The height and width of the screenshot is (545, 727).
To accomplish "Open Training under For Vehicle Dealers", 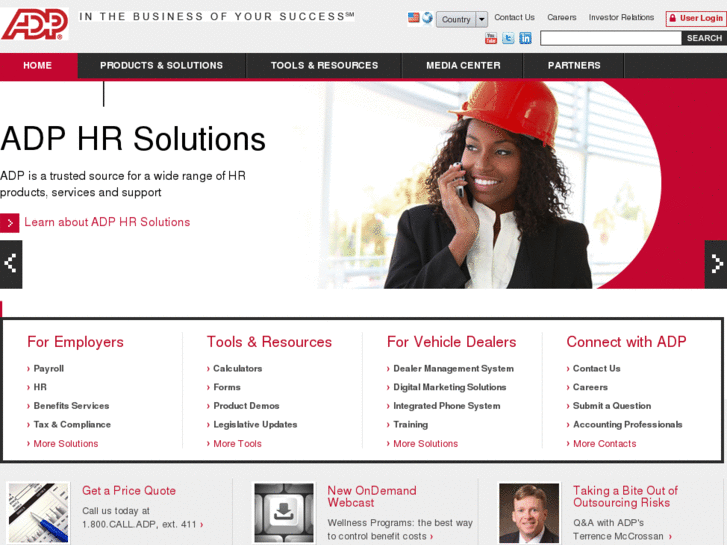I will (x=410, y=424).
